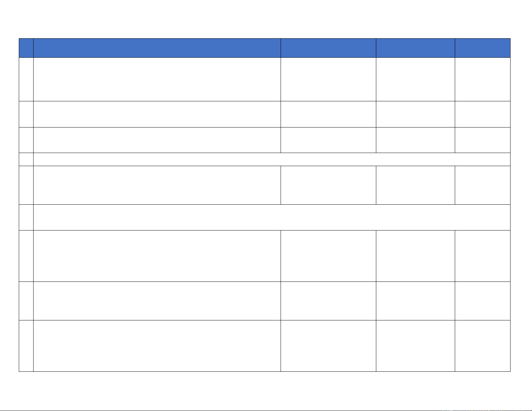This screenshot has width=532, height=411.
Task: Click wide cell in third-from-last row
Action: click(x=157, y=256)
